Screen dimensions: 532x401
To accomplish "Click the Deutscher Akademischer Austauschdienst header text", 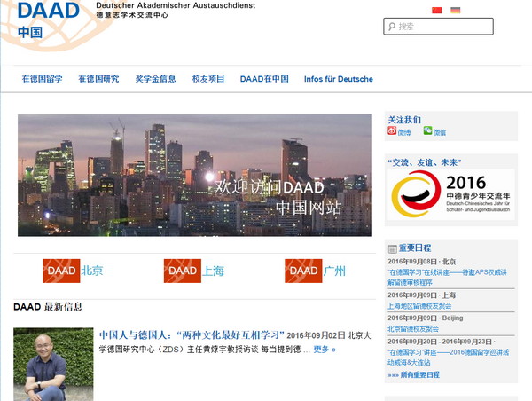I will pyautogui.click(x=176, y=5).
